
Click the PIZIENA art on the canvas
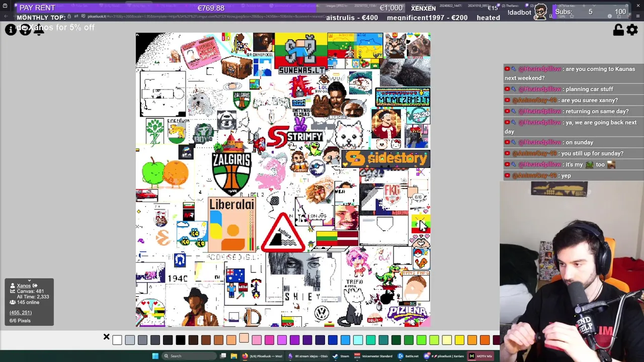point(408,314)
